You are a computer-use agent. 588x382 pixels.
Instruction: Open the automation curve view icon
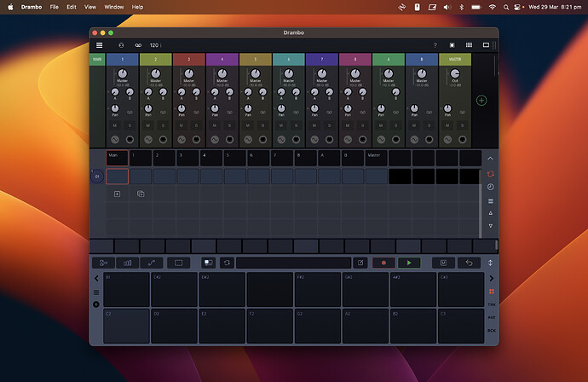[152, 263]
